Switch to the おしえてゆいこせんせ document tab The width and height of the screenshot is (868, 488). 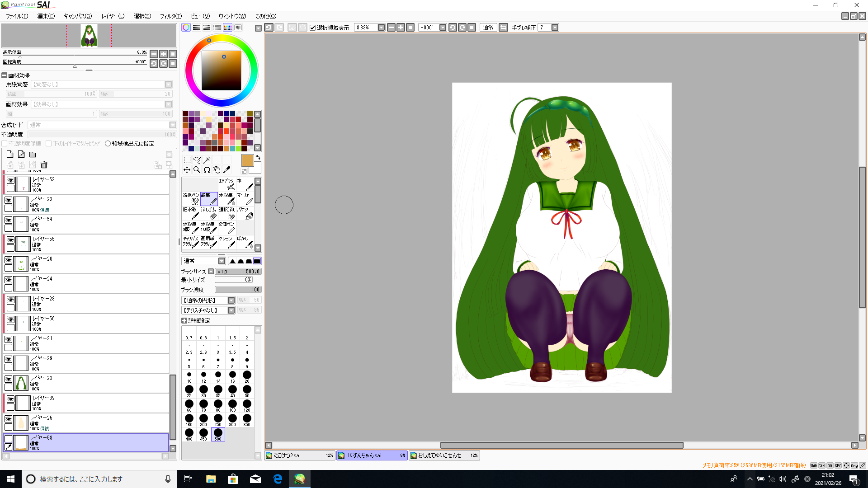444,455
